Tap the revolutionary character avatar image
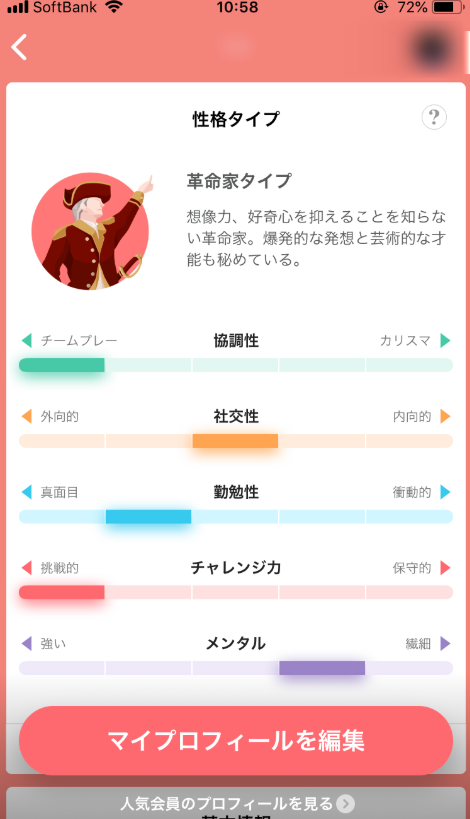Viewport: 470px width, 819px height. click(90, 231)
